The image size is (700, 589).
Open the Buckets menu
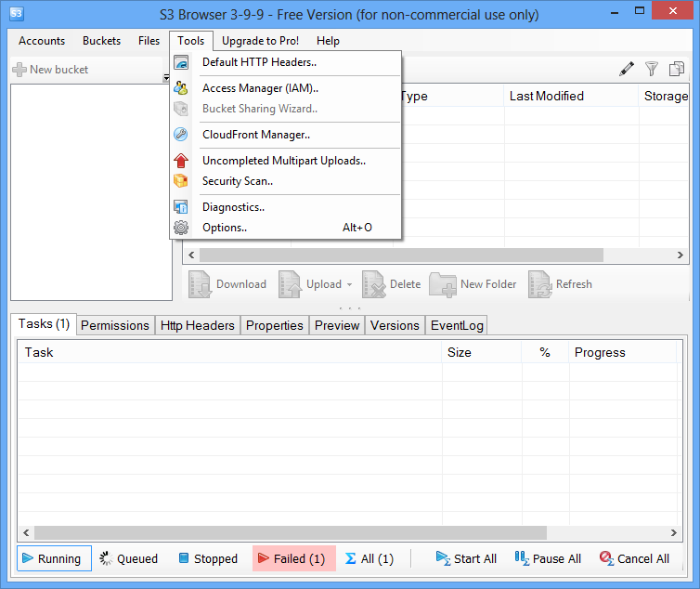[x=101, y=41]
